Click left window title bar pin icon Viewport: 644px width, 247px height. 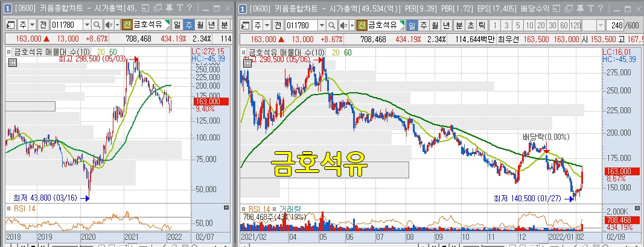(168, 8)
